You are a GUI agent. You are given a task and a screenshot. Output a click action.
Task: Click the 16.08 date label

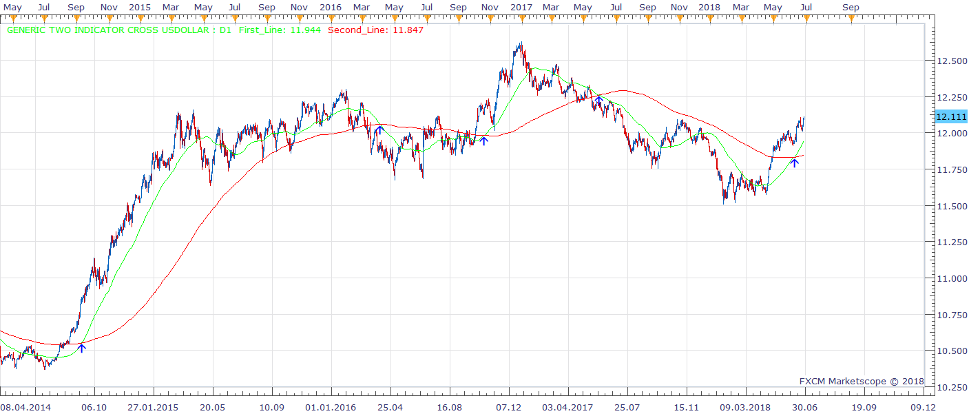click(449, 408)
